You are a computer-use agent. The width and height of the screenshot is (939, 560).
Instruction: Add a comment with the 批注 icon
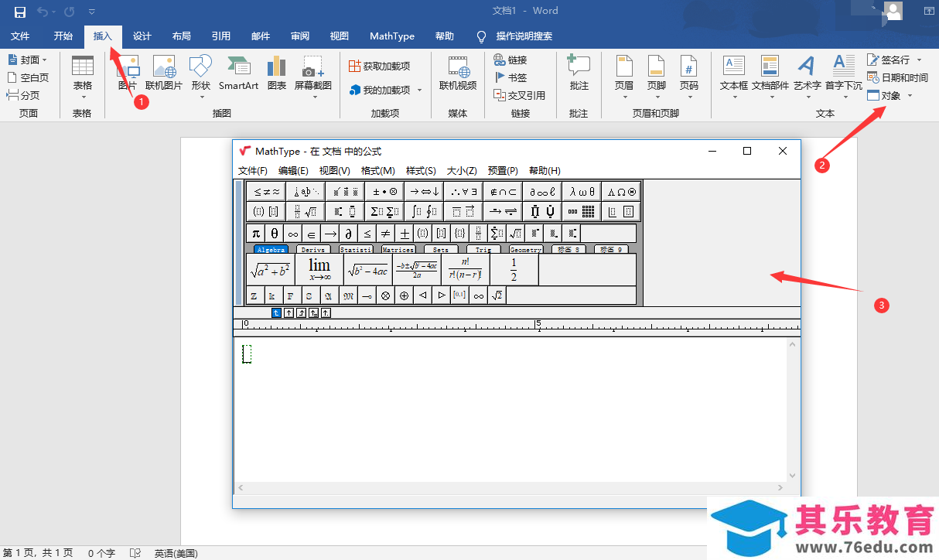(x=579, y=73)
